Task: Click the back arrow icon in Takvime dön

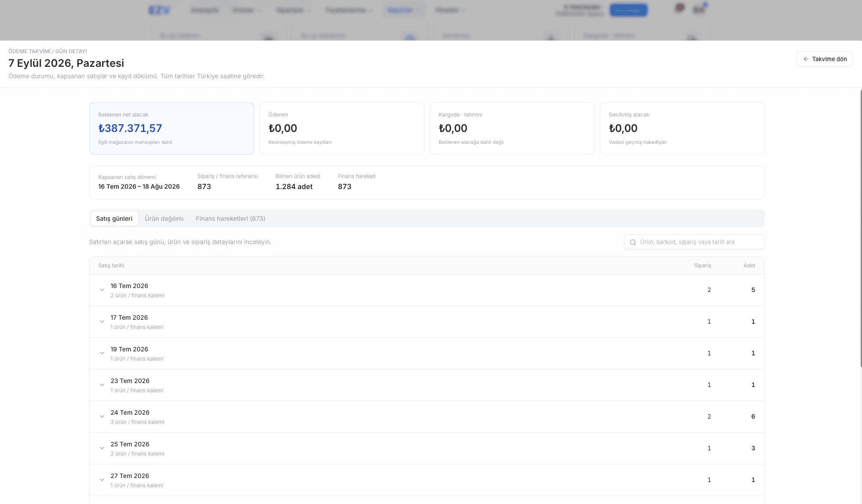Action: pyautogui.click(x=806, y=59)
